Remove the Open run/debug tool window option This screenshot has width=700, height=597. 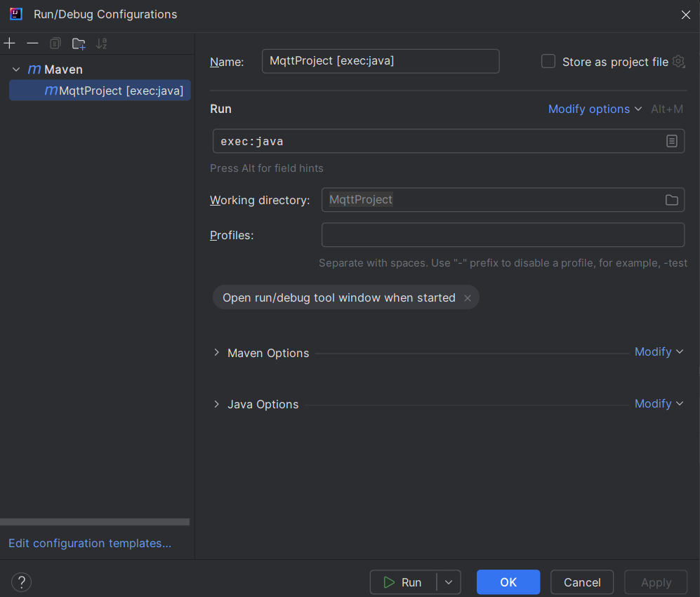click(x=467, y=297)
